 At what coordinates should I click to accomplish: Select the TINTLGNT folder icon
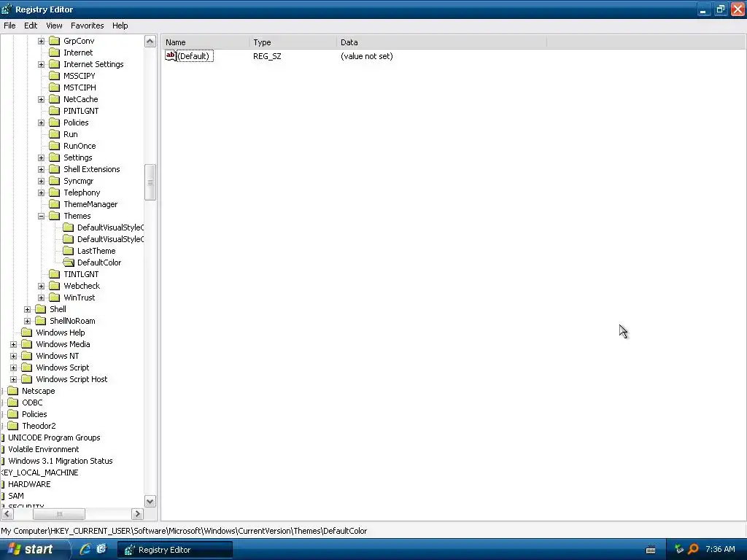click(55, 274)
